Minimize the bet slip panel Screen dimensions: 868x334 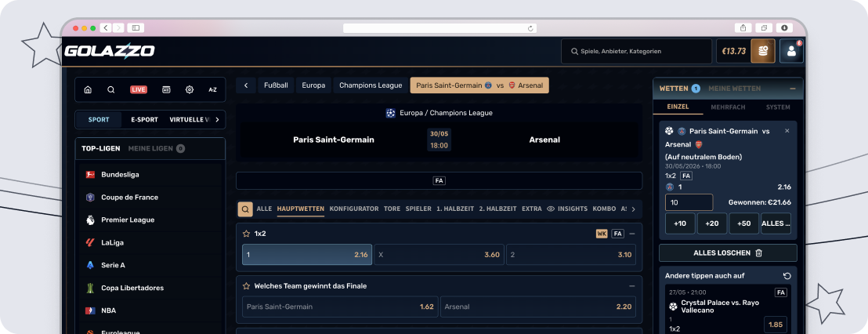click(793, 89)
